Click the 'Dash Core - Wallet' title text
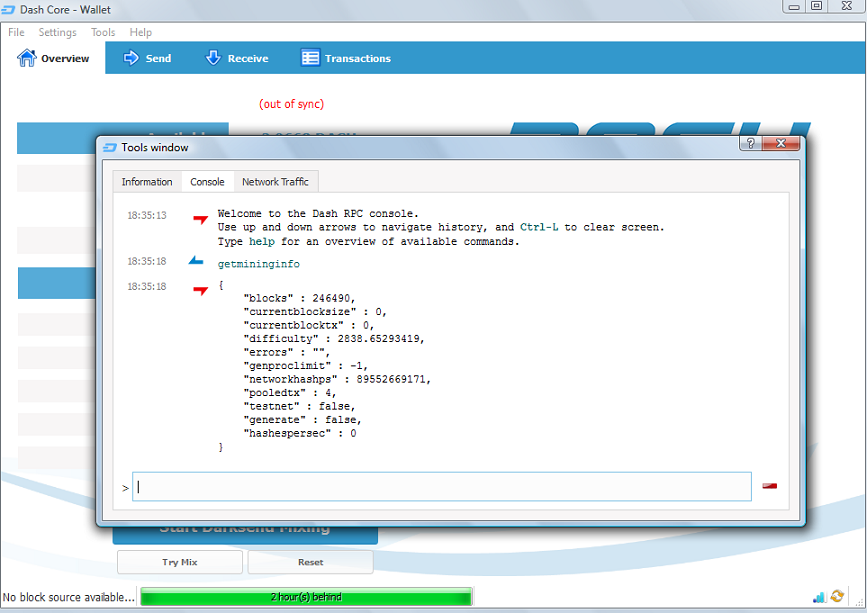The height and width of the screenshot is (613, 867). pos(65,10)
